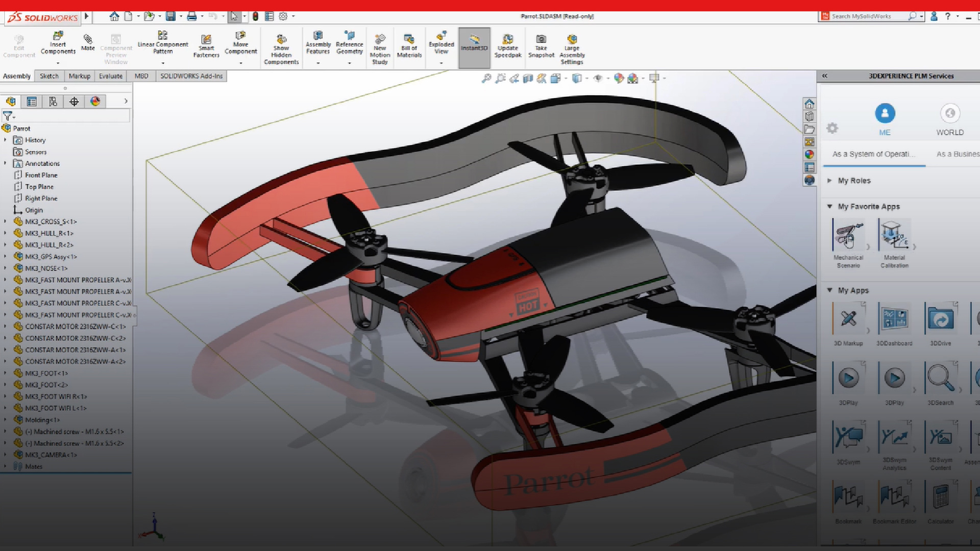This screenshot has width=980, height=551.
Task: Launch the 3DDashboard app
Action: coord(894,324)
